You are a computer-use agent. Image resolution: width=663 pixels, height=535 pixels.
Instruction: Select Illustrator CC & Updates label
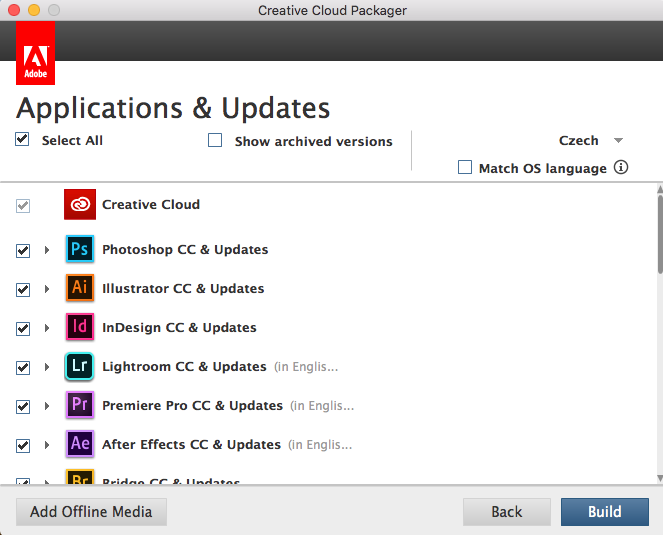coord(183,288)
